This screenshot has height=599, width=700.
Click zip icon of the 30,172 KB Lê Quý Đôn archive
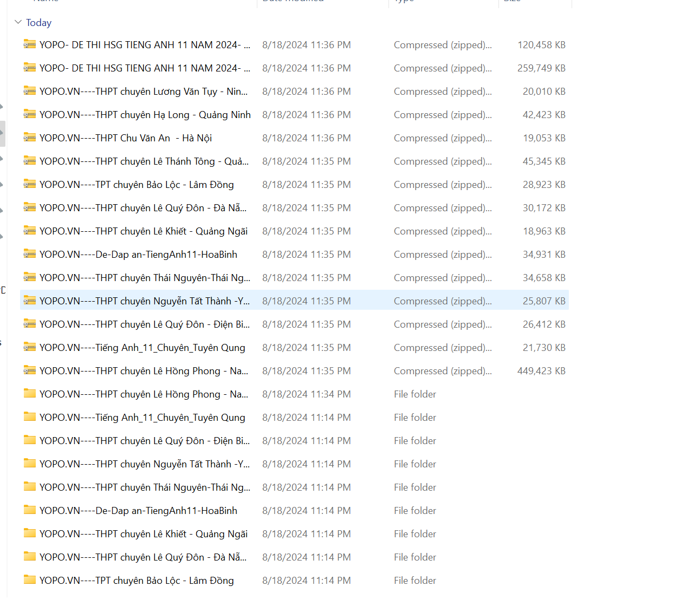pos(30,207)
